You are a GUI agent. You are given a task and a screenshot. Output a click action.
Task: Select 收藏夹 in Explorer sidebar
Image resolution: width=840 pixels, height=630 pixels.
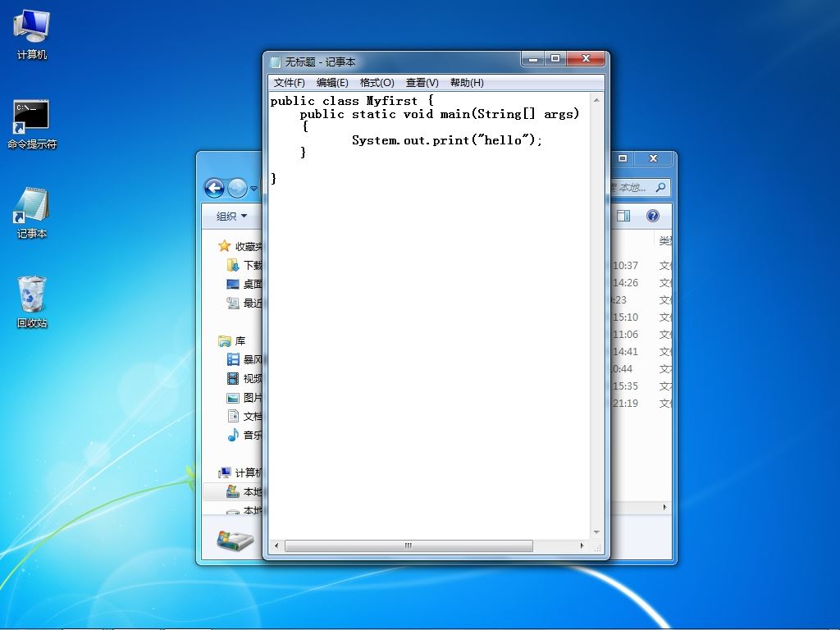(x=240, y=246)
